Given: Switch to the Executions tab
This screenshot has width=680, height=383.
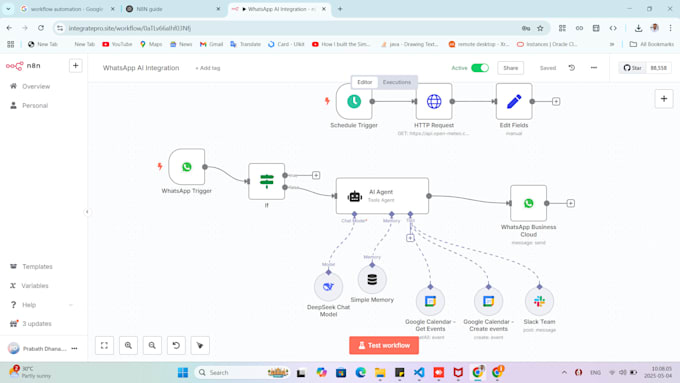Looking at the screenshot, I should point(397,82).
